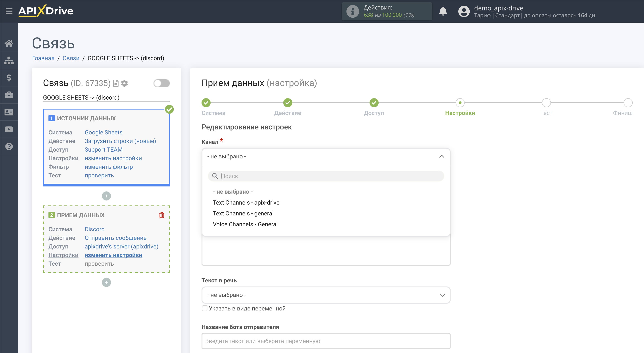
Task: Open the Discord system link
Action: (94, 229)
